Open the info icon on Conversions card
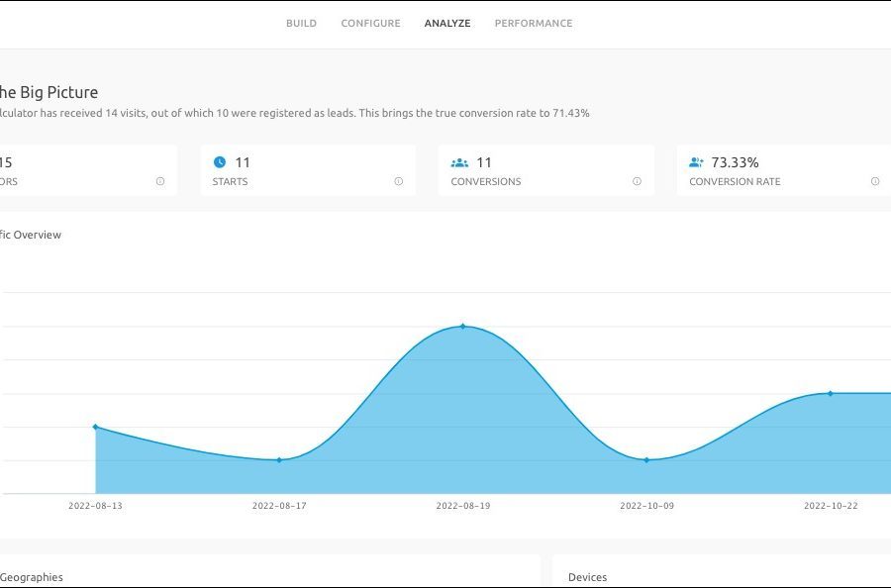The width and height of the screenshot is (891, 588). [637, 182]
